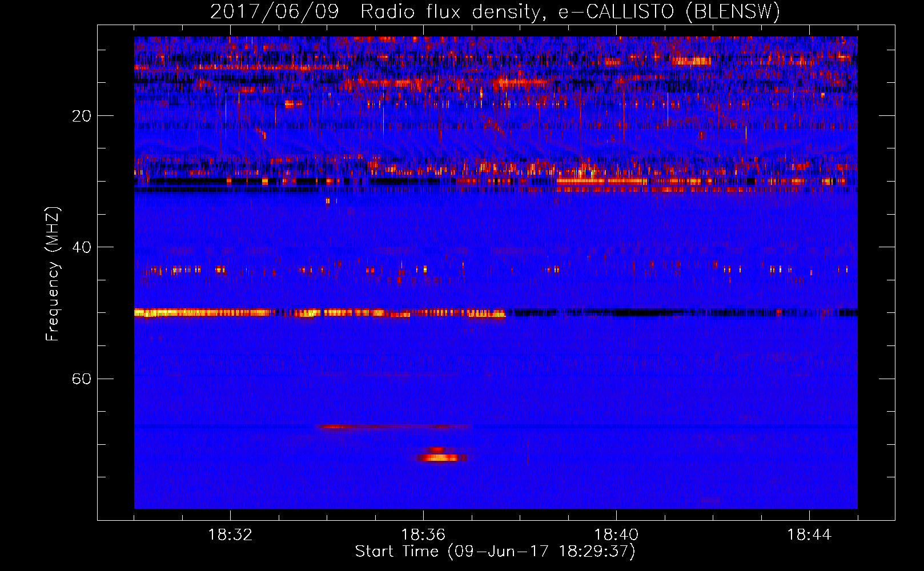
Task: Click the bright yellow band near 50 MHz at the spectrogram's left edge
Action: click(203, 312)
